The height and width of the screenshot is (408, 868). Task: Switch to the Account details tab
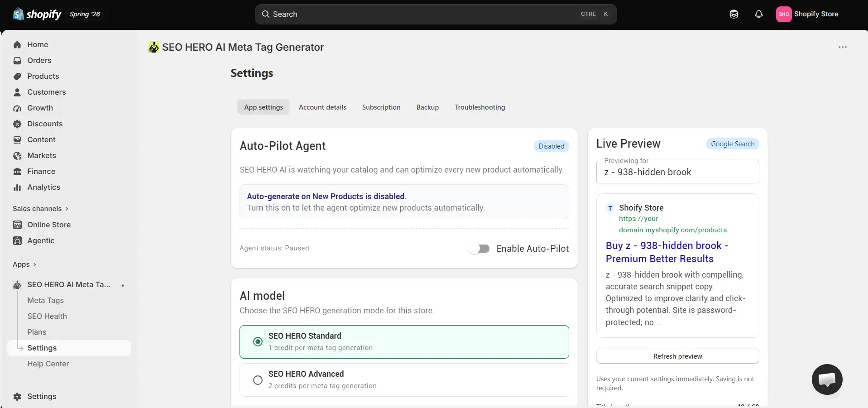(x=322, y=107)
